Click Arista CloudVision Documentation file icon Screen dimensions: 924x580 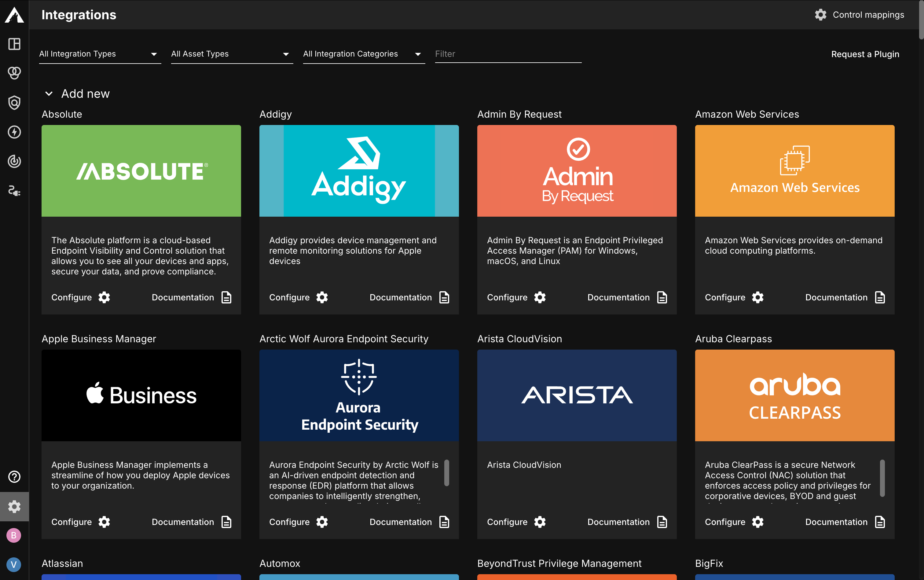coord(662,522)
